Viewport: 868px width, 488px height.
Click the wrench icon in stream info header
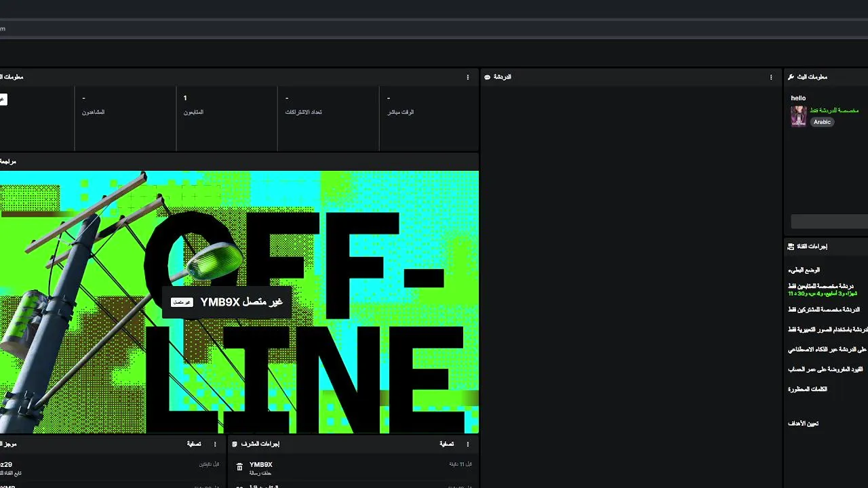point(791,77)
